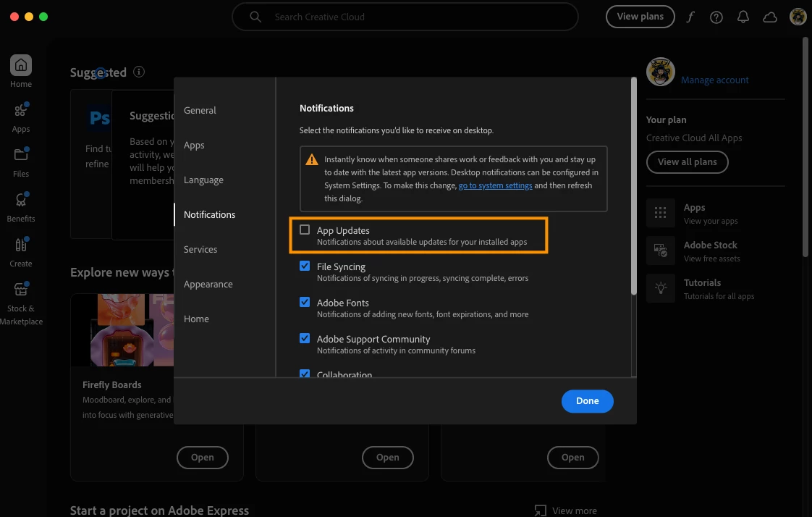This screenshot has height=517, width=812.
Task: Click View all plans button
Action: point(688,162)
